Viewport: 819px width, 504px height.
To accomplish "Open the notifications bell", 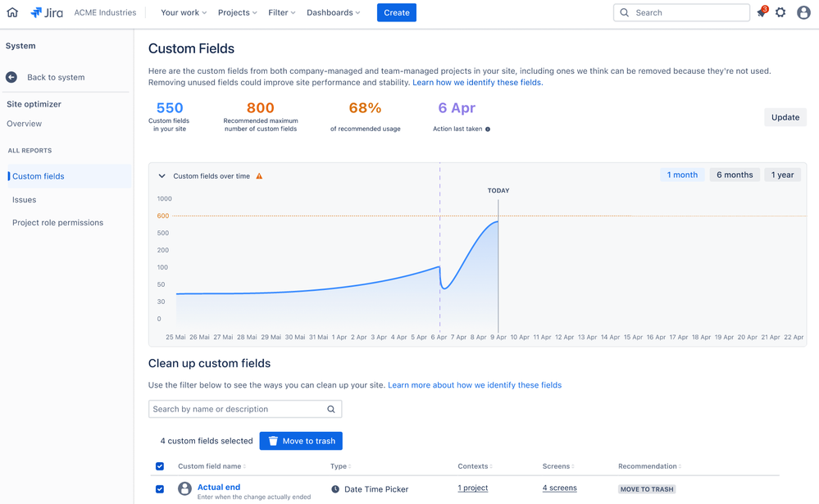I will pos(761,12).
